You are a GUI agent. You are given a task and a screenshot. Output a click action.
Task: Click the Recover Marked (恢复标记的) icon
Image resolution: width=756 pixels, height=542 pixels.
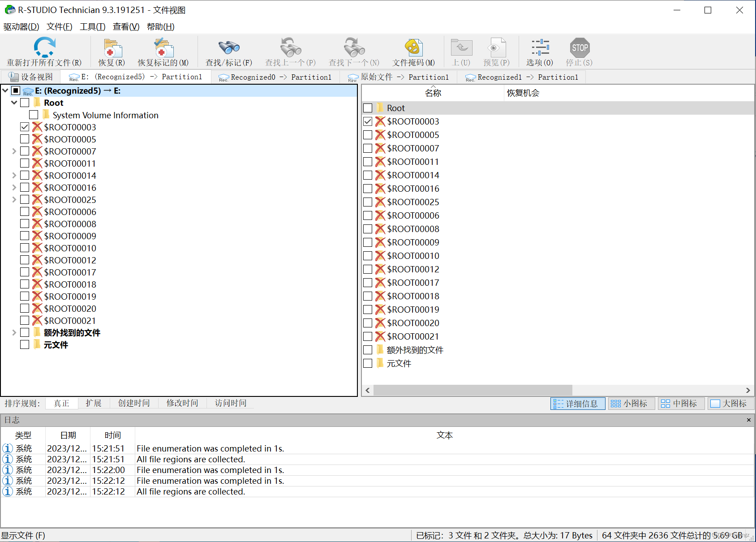point(163,47)
